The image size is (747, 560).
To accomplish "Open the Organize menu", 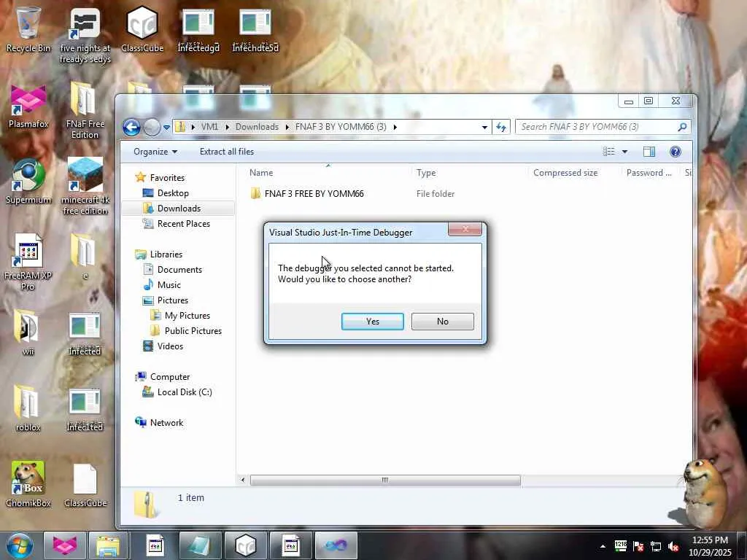I will 155,152.
